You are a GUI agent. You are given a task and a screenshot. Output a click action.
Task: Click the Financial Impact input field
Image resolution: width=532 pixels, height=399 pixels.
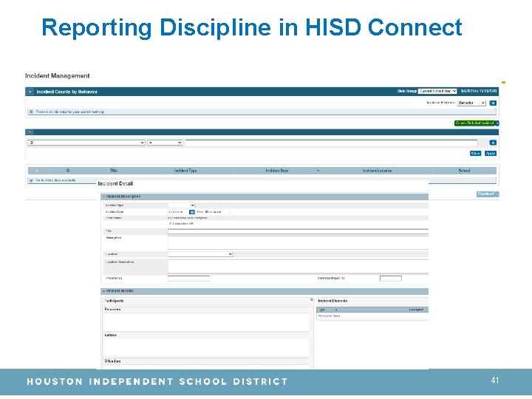pyautogui.click(x=391, y=279)
